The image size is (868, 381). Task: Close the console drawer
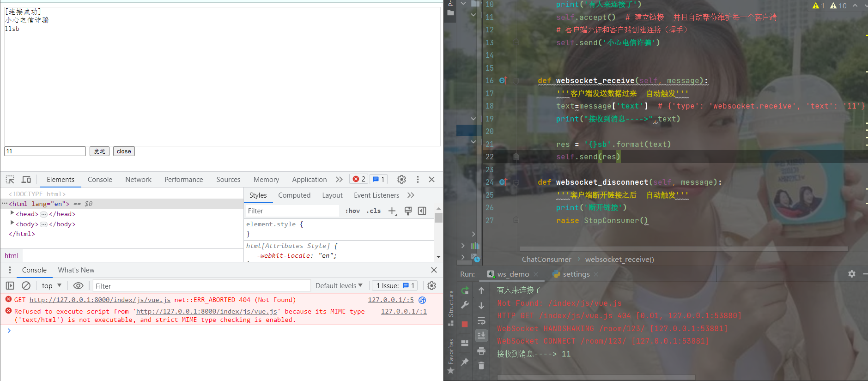(434, 270)
